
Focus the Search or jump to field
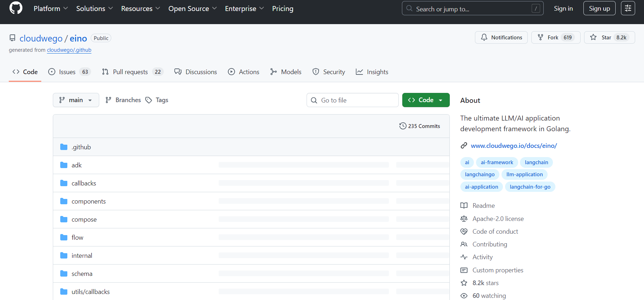pyautogui.click(x=472, y=9)
